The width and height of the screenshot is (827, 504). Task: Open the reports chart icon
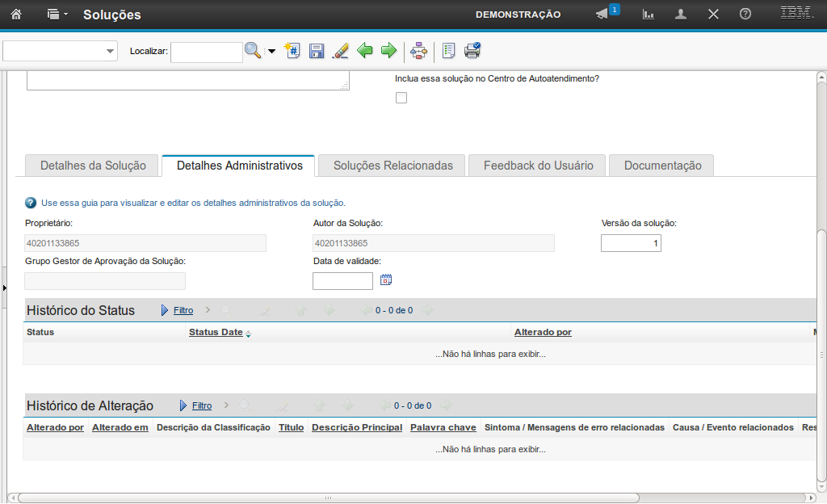point(648,15)
